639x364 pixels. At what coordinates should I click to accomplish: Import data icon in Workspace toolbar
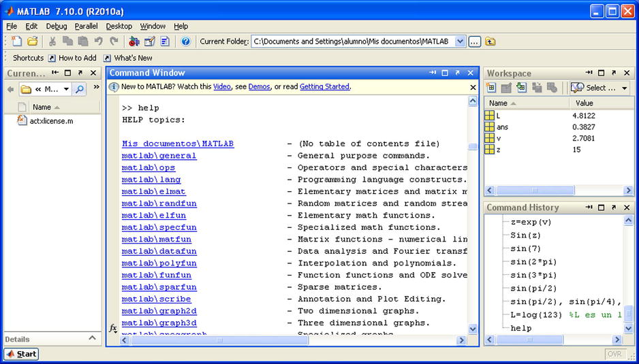point(521,87)
